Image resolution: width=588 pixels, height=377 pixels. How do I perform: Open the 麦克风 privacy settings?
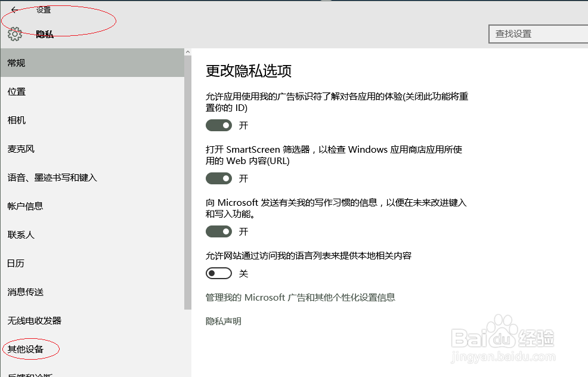[92, 149]
